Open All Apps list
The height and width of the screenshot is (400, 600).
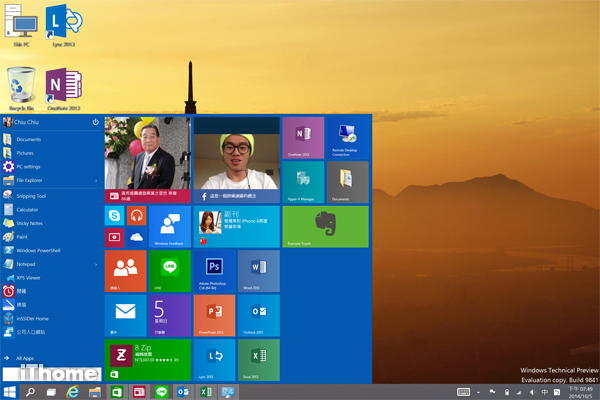26,357
